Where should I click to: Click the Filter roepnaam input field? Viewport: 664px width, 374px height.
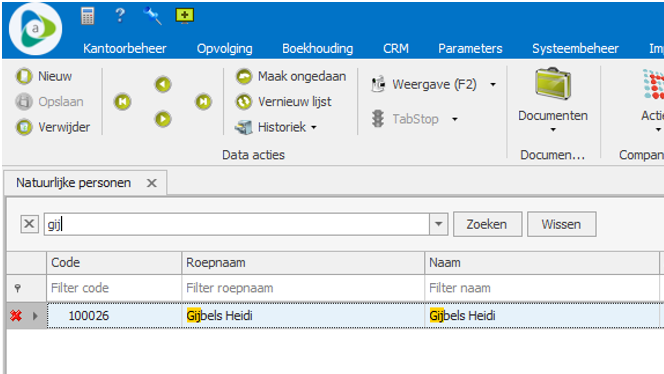[x=303, y=288]
